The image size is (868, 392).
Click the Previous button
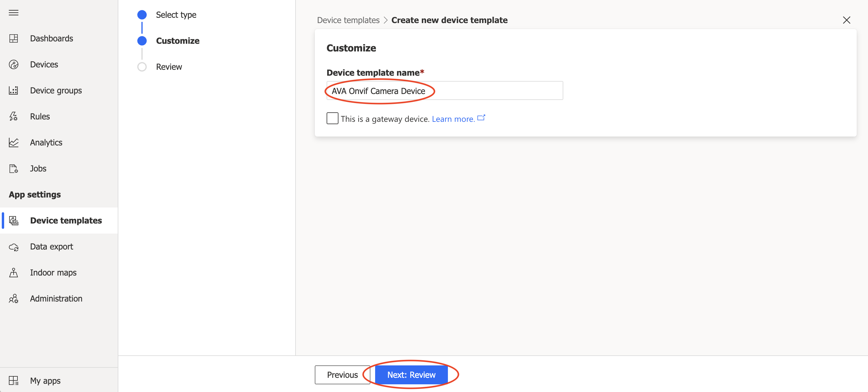point(342,375)
